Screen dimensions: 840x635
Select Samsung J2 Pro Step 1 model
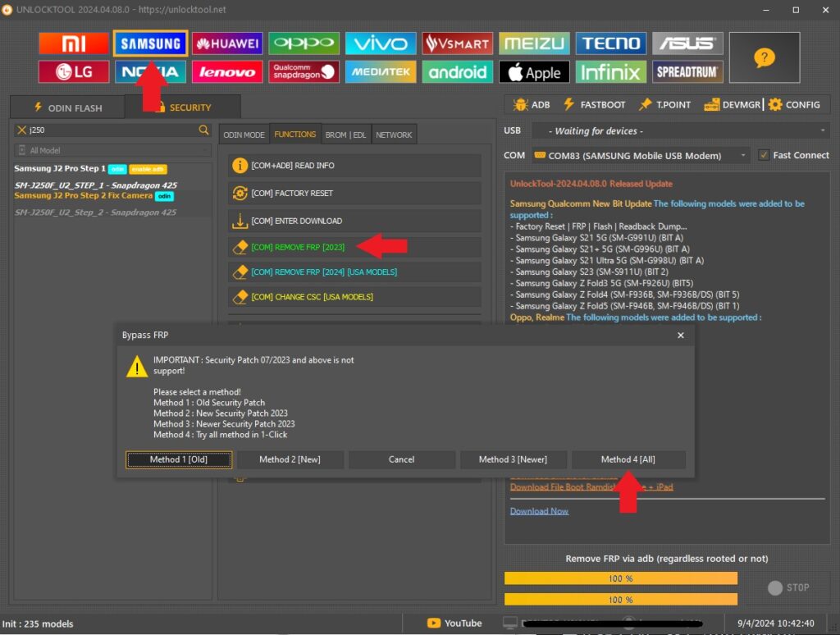click(x=60, y=168)
